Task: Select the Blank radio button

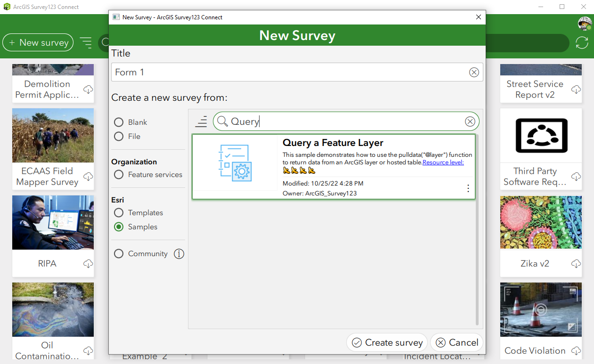Action: (118, 122)
